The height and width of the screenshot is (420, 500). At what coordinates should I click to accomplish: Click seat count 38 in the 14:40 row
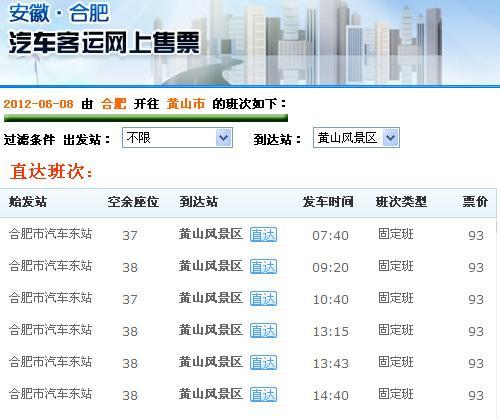(130, 396)
